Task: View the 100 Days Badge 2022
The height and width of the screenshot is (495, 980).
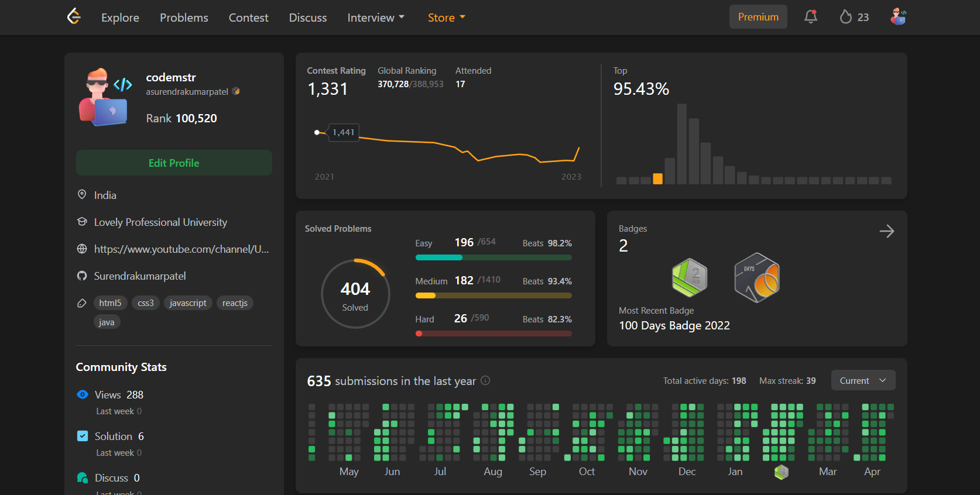Action: pyautogui.click(x=757, y=277)
